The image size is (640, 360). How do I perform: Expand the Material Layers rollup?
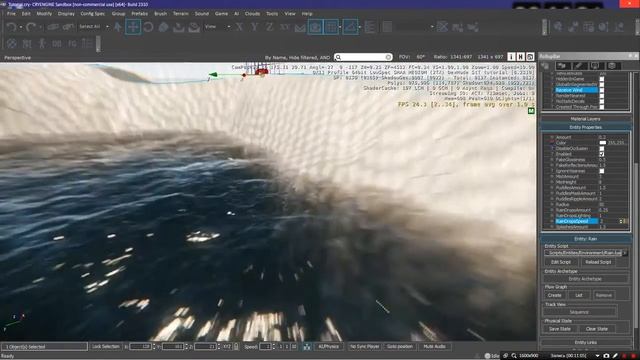point(585,119)
